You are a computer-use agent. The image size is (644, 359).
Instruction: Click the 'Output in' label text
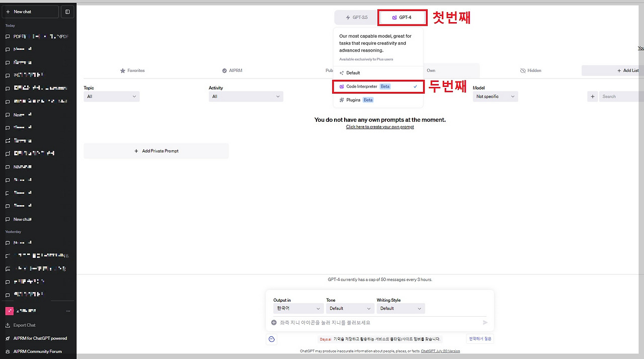(282, 300)
